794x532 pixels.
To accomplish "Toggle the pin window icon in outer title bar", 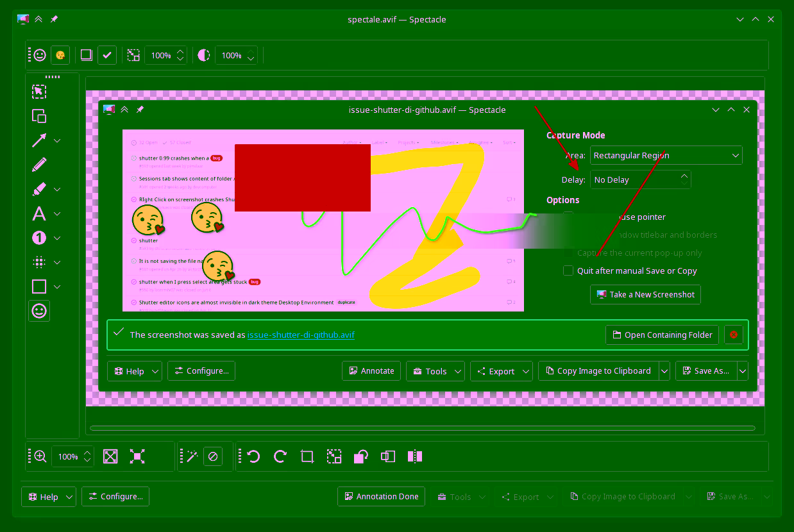I will [x=54, y=19].
